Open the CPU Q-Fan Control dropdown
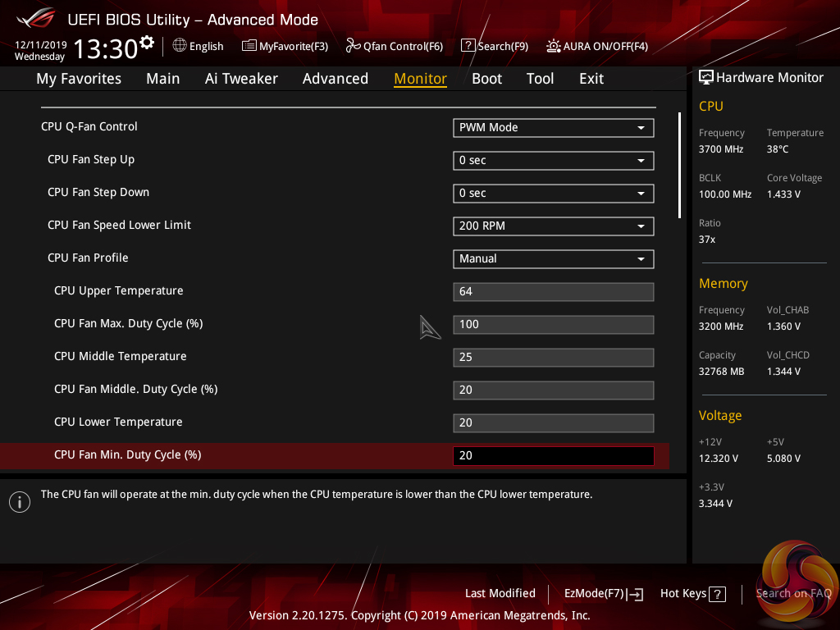The width and height of the screenshot is (840, 630). click(554, 127)
